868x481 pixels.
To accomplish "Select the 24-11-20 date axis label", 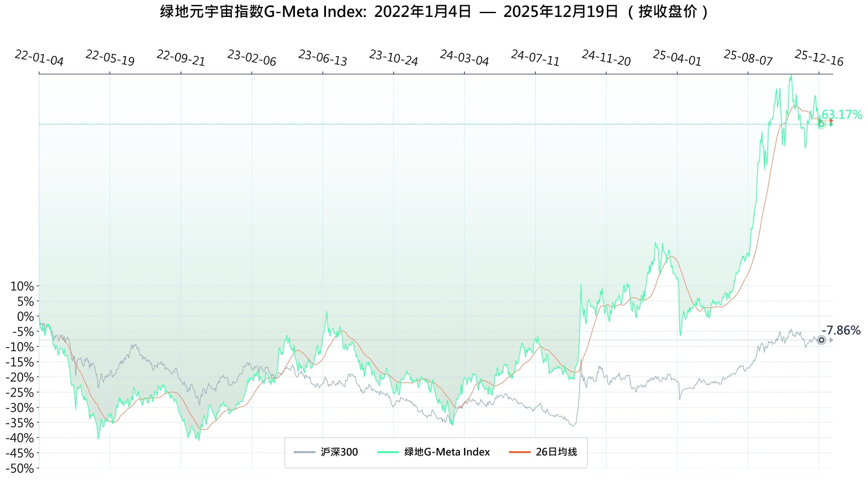I will (606, 58).
